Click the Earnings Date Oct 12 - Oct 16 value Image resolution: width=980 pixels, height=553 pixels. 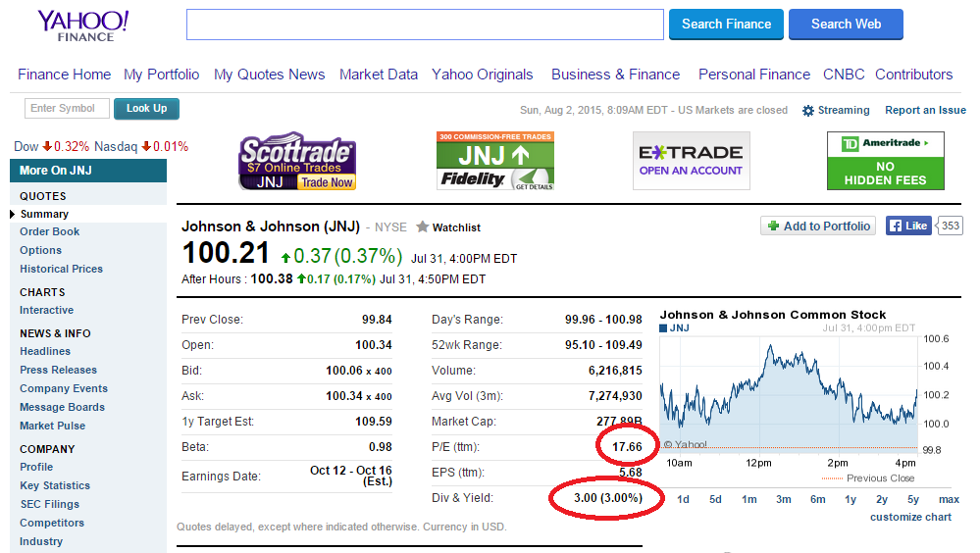click(x=351, y=476)
